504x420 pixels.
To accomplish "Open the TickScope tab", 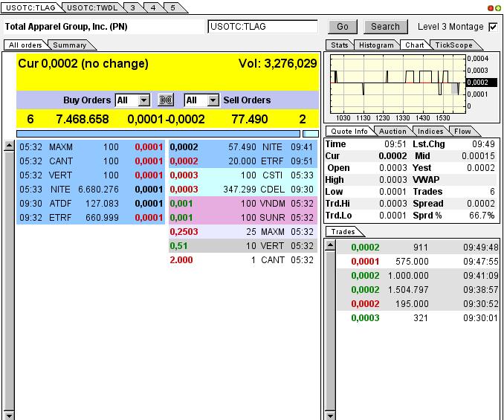I will pos(453,45).
